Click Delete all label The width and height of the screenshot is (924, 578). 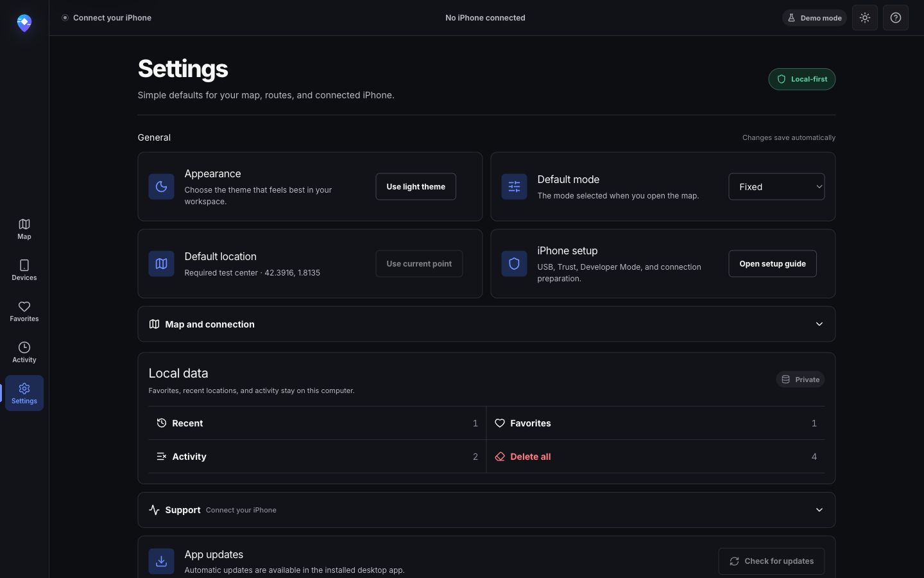click(531, 457)
